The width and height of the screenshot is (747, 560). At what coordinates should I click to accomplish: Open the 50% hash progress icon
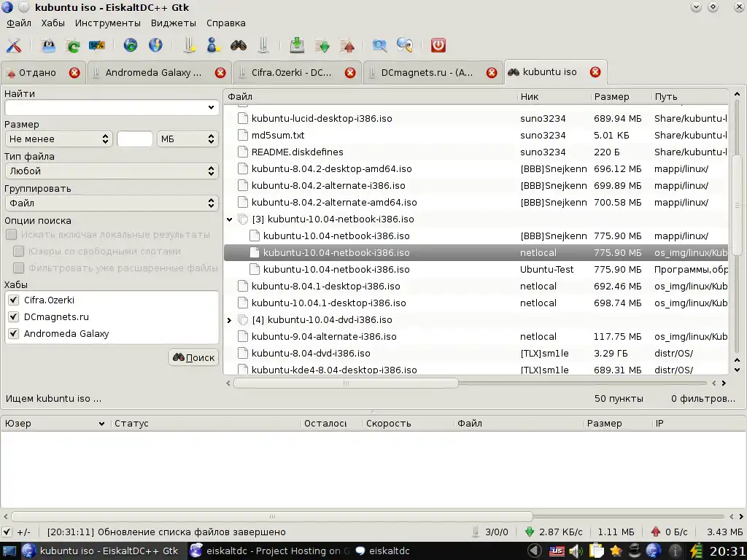click(x=97, y=45)
